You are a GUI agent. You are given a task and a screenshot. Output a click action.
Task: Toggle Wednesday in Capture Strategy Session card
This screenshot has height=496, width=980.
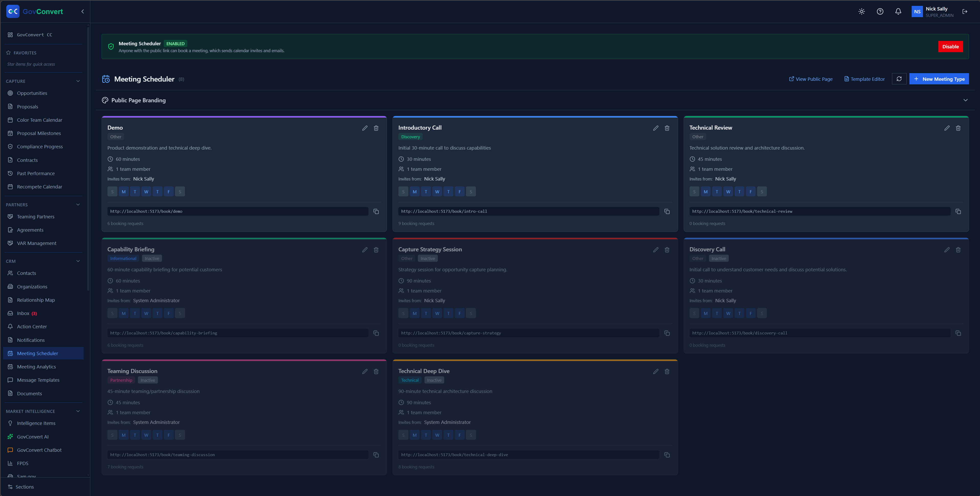pyautogui.click(x=437, y=313)
